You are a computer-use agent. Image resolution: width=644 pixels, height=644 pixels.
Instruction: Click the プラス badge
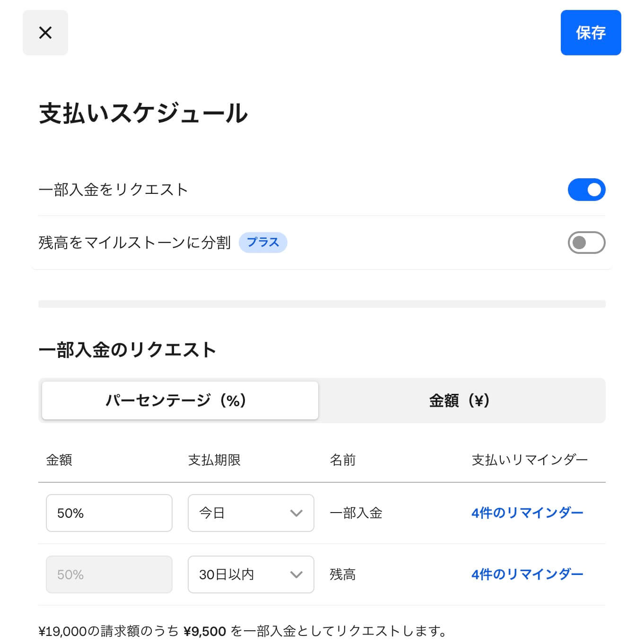[263, 243]
